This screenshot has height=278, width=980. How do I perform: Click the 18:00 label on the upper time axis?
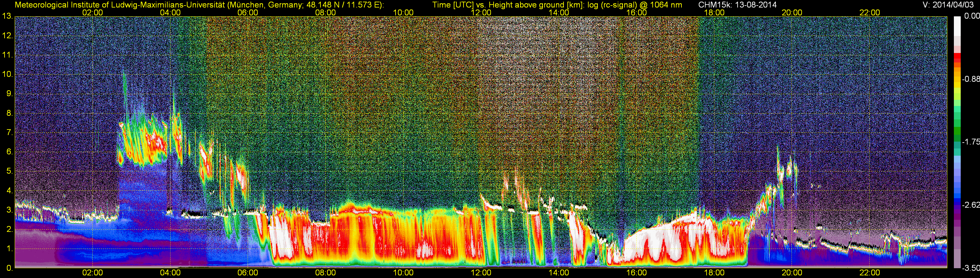[x=714, y=12]
